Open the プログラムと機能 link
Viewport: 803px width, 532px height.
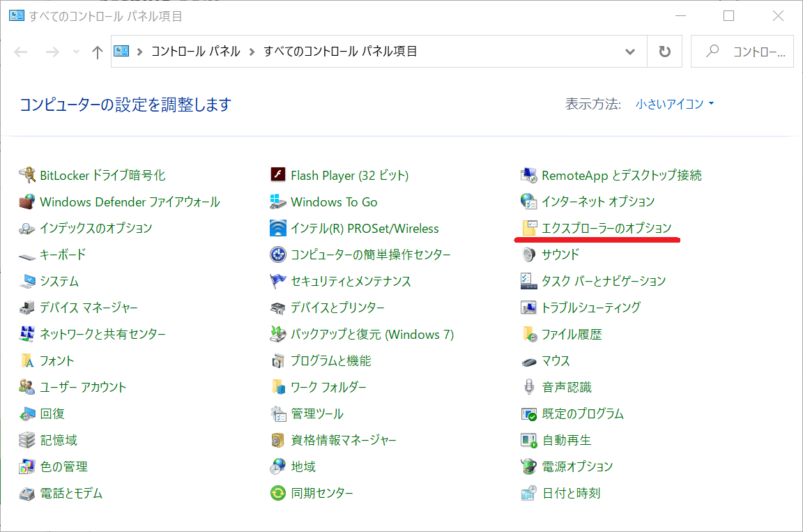331,361
